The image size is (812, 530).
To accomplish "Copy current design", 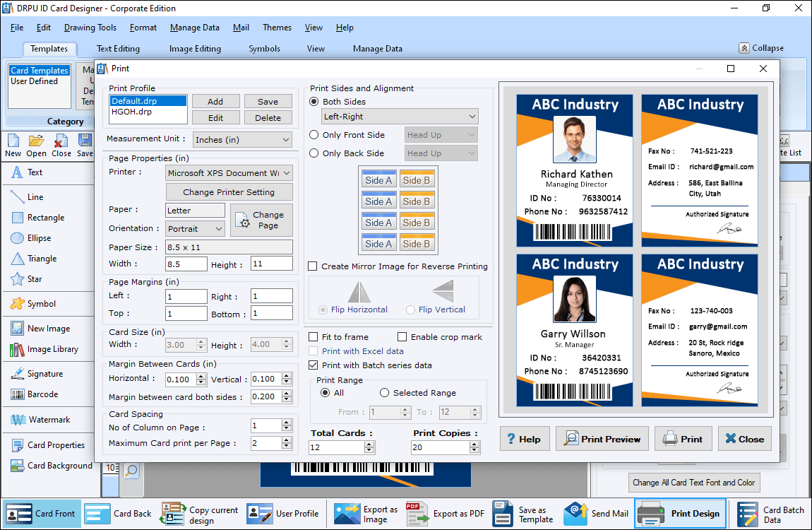I will pyautogui.click(x=200, y=514).
